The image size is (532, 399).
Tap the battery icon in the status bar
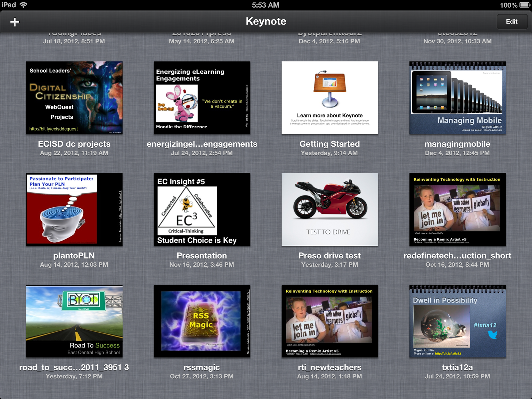[x=525, y=5]
